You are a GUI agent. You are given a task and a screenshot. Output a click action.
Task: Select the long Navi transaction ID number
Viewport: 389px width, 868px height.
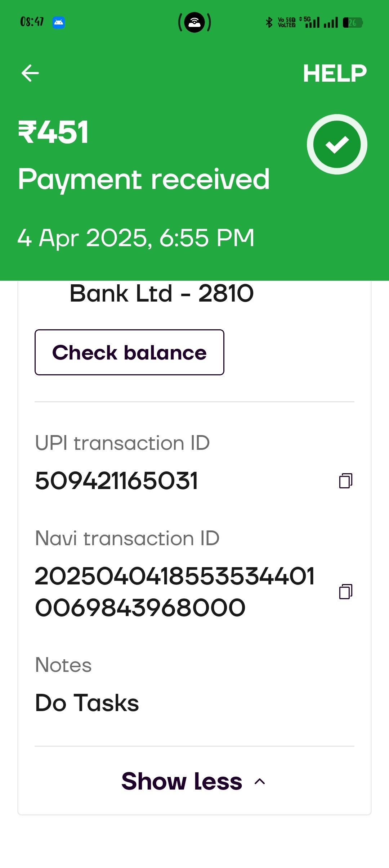click(175, 592)
